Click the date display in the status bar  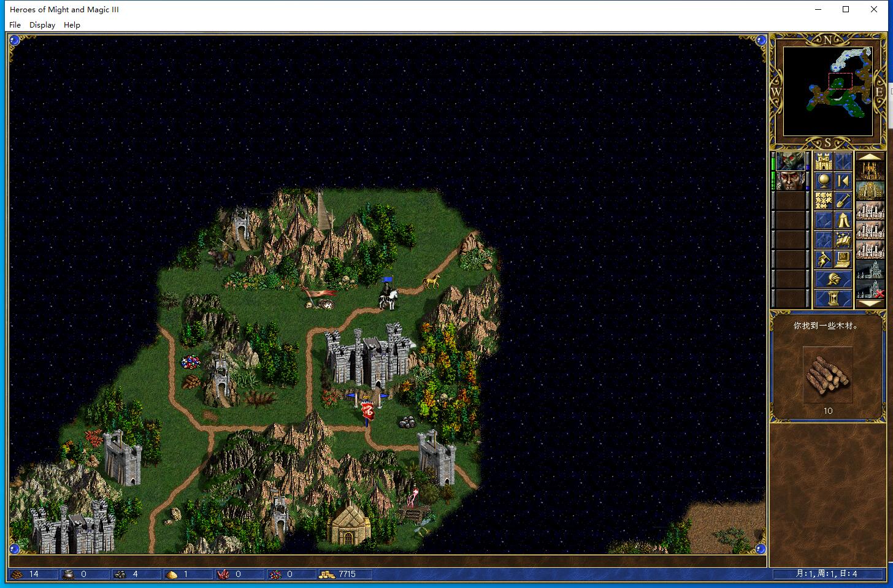click(x=828, y=574)
